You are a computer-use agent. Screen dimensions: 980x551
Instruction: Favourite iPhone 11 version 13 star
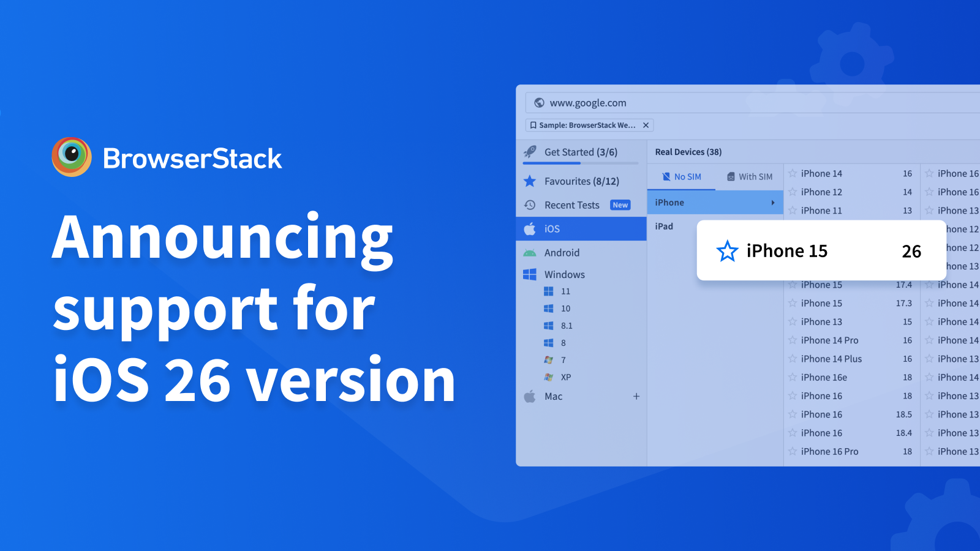click(x=793, y=210)
